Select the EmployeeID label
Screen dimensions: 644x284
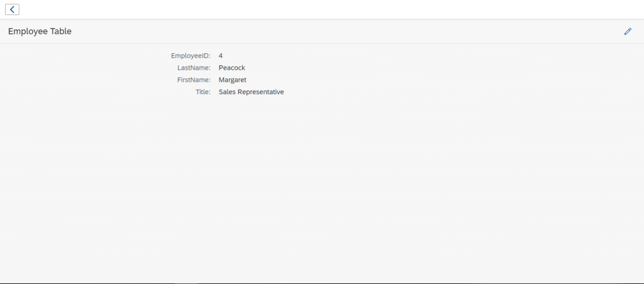[191, 55]
